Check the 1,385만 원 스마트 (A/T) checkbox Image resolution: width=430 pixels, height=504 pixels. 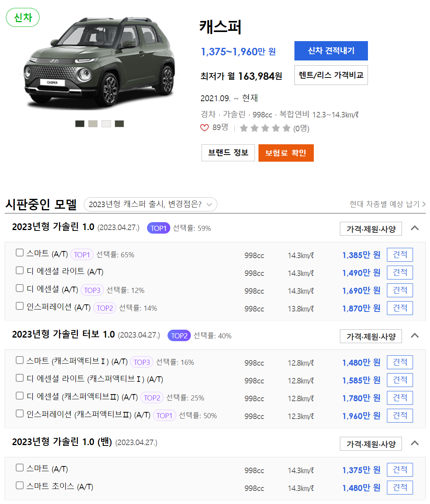point(20,253)
